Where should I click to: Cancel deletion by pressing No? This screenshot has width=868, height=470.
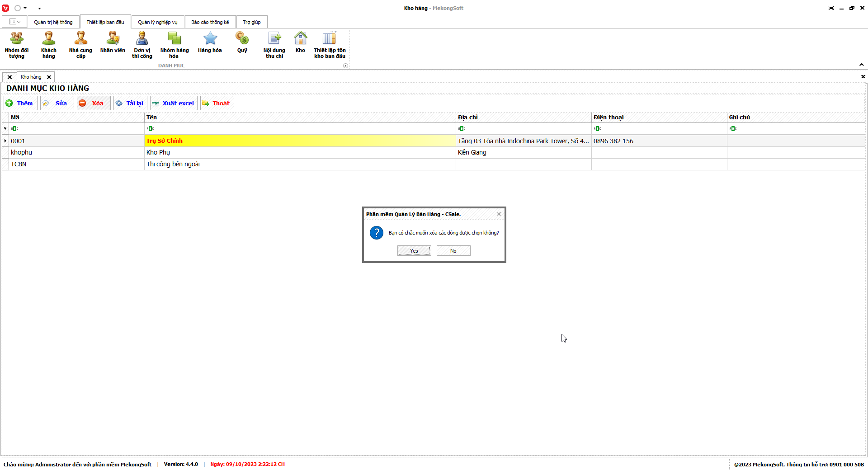pos(453,251)
